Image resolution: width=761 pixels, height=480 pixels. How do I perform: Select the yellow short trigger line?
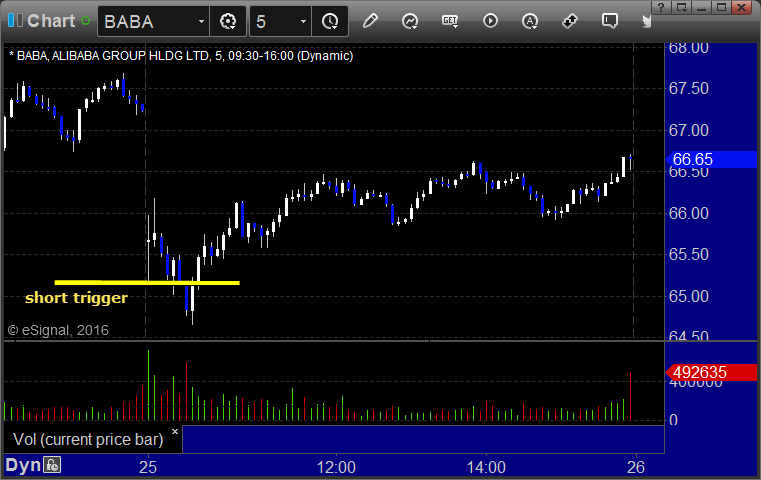click(147, 282)
